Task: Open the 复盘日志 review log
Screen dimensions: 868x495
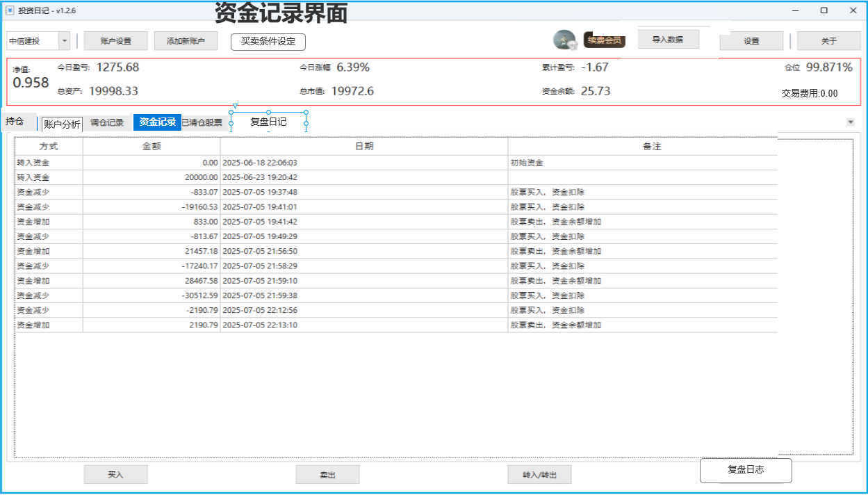Action: (746, 470)
